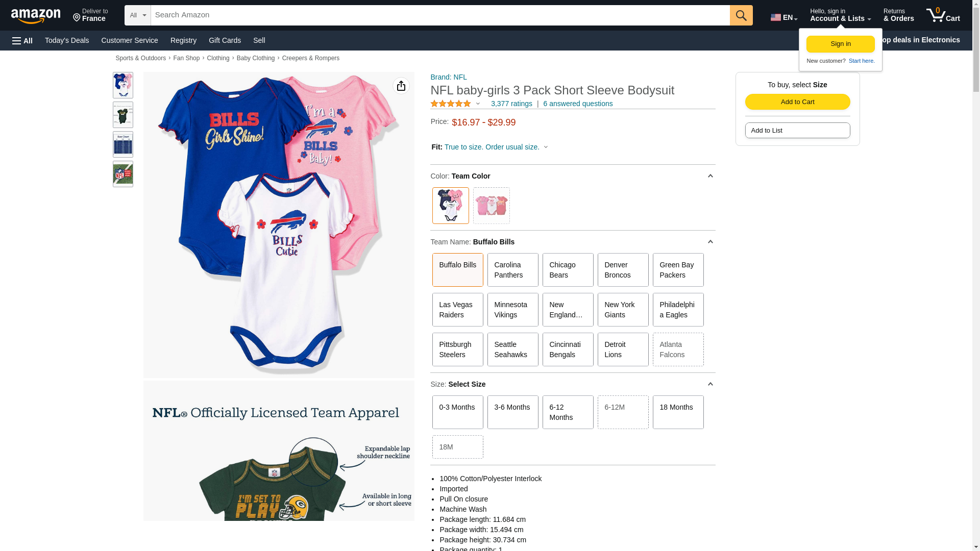Expand the EN language dropdown
Image resolution: width=980 pixels, height=551 pixels.
(784, 17)
